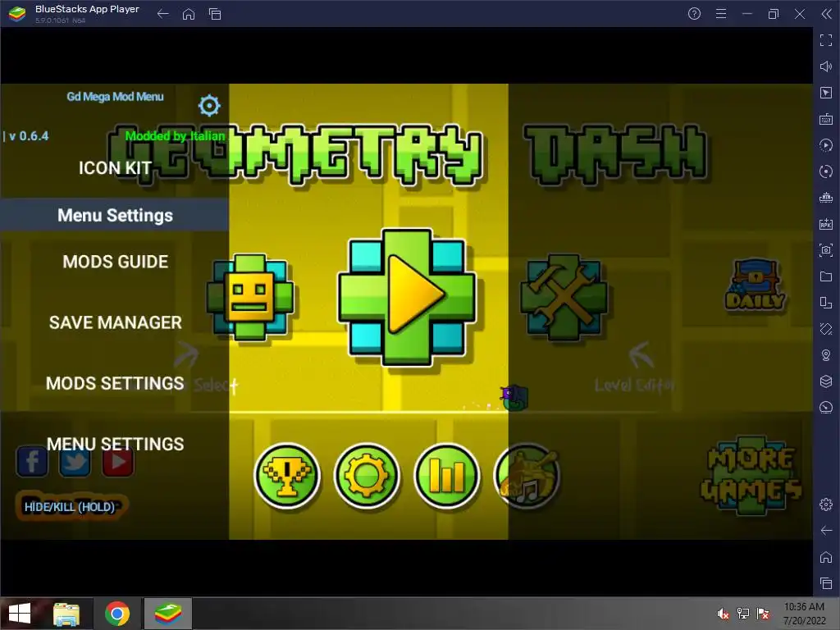Open the YouTube social icon
Viewport: 840px width, 630px height.
click(118, 462)
